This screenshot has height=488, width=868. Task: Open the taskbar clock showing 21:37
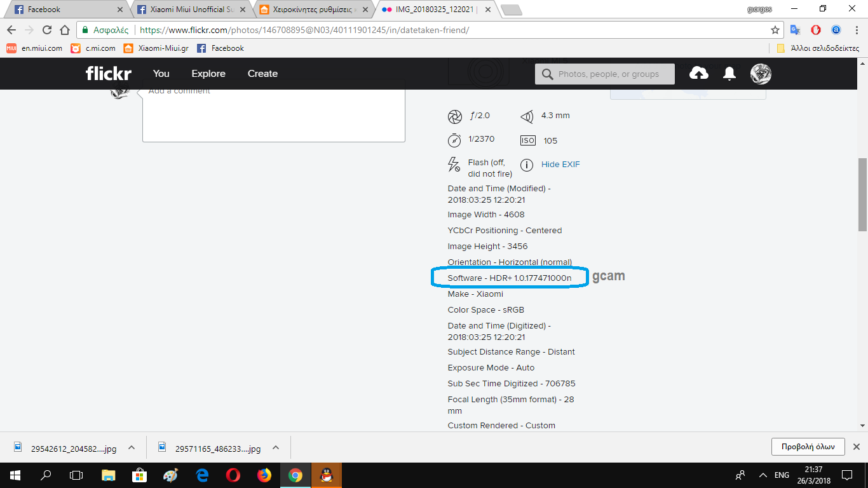(x=813, y=475)
